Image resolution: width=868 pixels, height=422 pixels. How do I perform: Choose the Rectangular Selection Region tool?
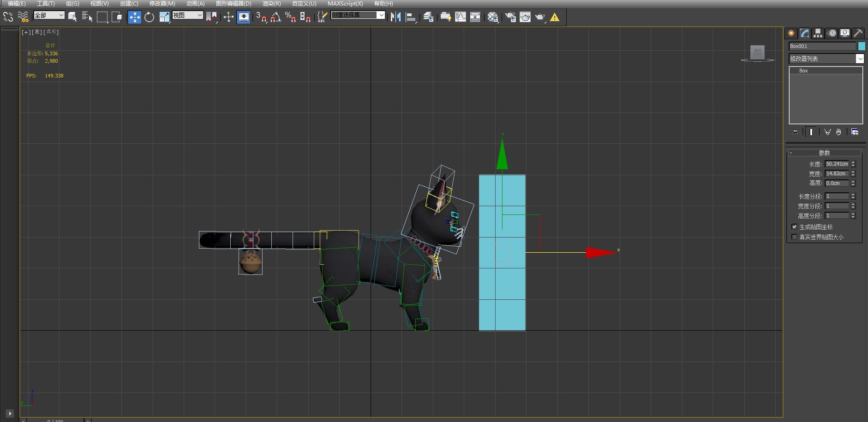point(102,17)
